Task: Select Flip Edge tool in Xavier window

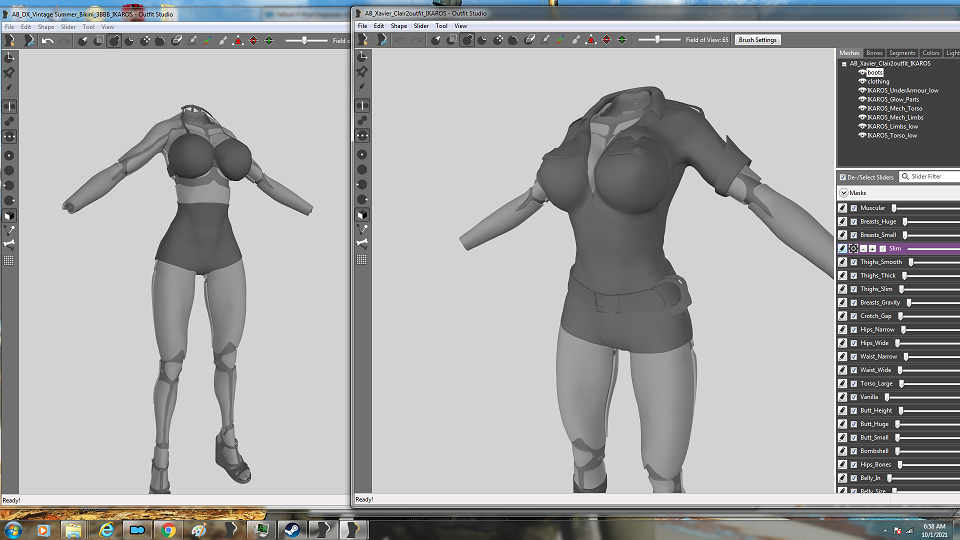Action: point(606,40)
